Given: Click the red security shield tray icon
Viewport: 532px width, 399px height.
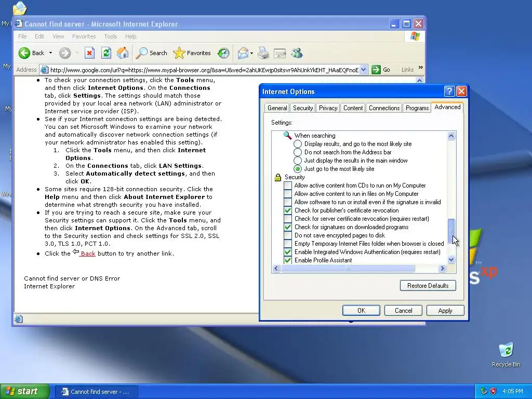Looking at the screenshot, I should point(494,391).
